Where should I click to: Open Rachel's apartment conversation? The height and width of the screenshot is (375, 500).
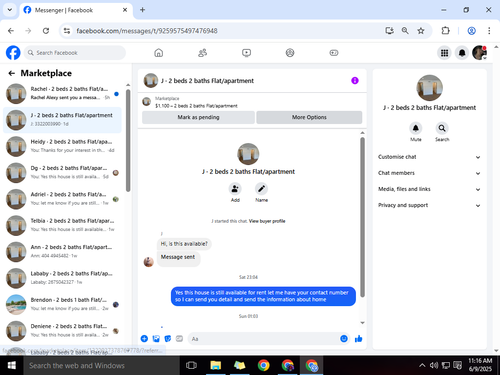(62, 93)
